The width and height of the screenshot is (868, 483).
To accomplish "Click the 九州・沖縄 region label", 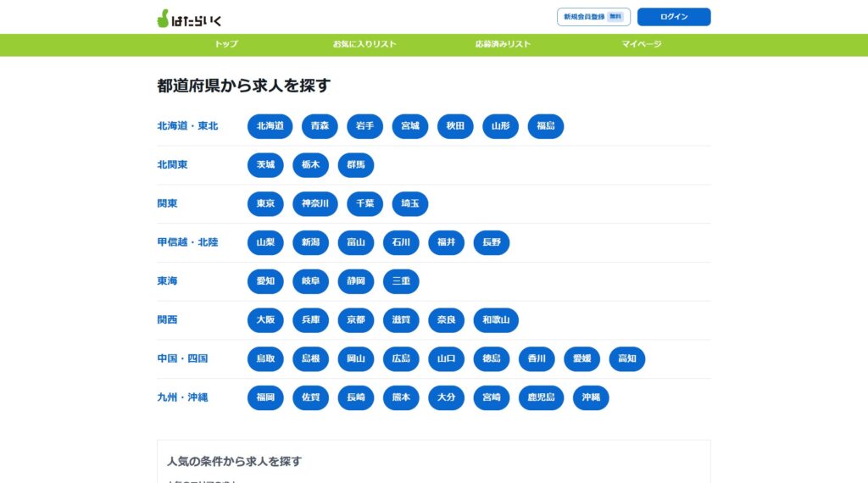I will click(x=182, y=397).
